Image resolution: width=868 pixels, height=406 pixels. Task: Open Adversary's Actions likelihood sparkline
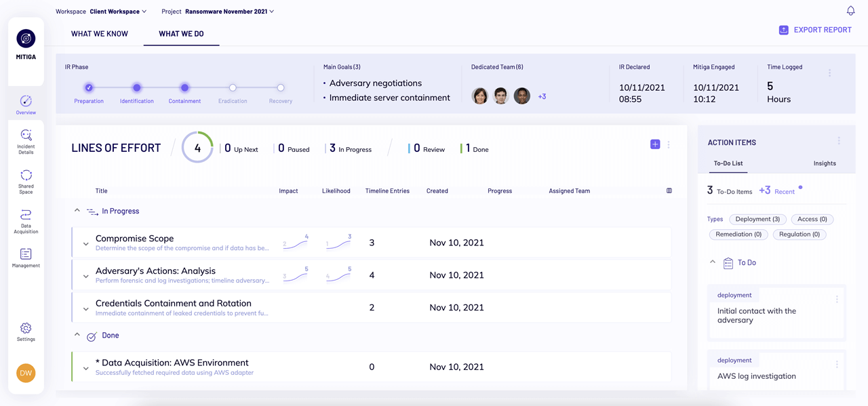[x=338, y=274]
